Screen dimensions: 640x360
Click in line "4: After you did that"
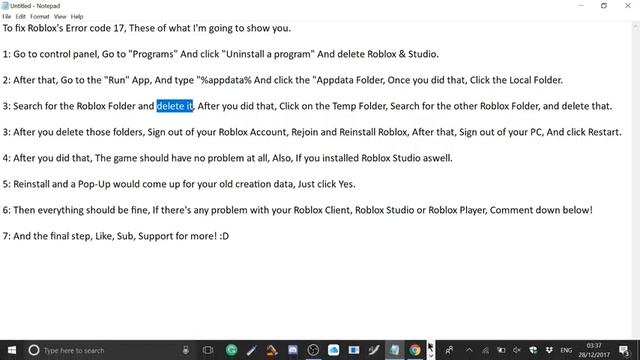point(227,158)
